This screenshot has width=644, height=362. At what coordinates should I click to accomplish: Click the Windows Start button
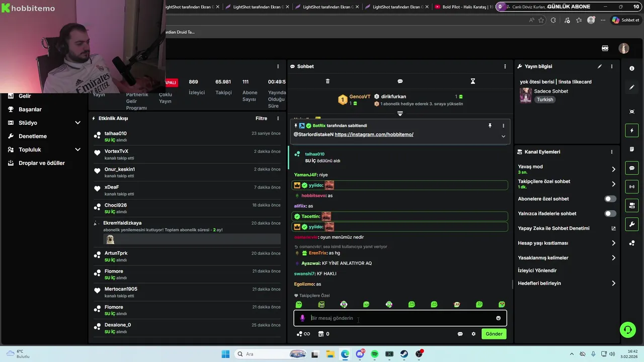pos(225,354)
